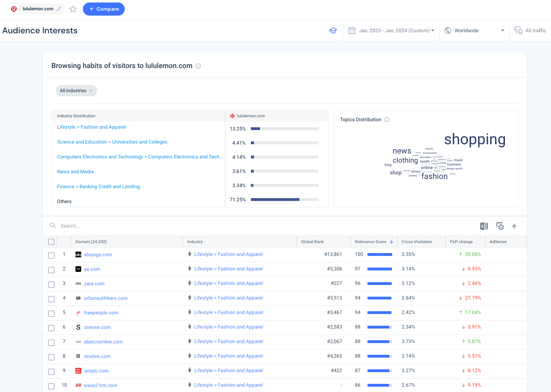Check the box for aloyoga.com row
Viewport: 551px width, 392px height.
pos(51,256)
